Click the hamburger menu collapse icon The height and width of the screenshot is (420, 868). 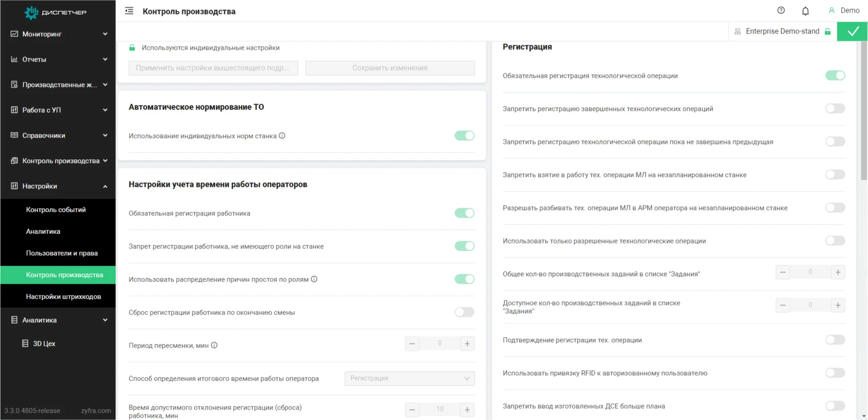[x=129, y=11]
